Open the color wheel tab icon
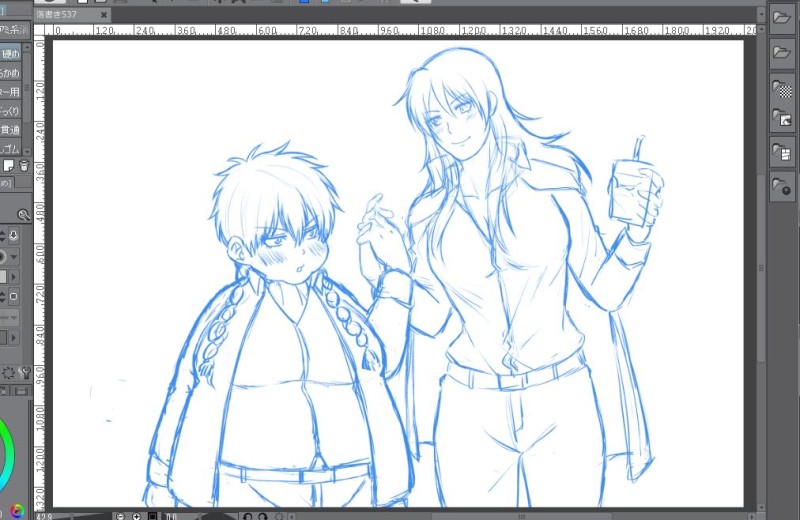800x520 pixels. (16, 511)
